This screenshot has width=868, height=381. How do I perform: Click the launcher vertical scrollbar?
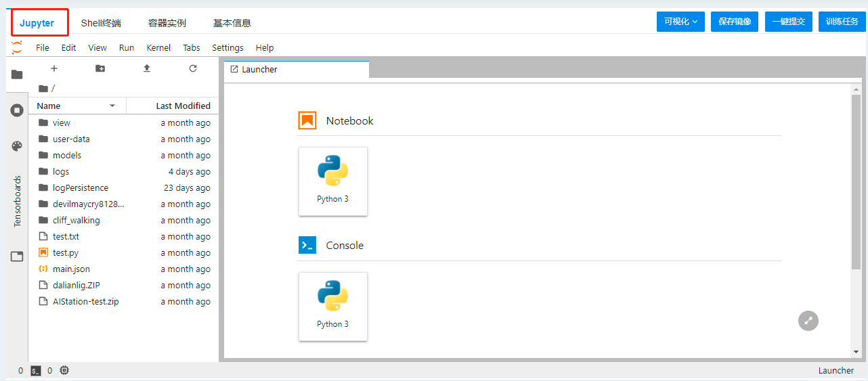(856, 183)
